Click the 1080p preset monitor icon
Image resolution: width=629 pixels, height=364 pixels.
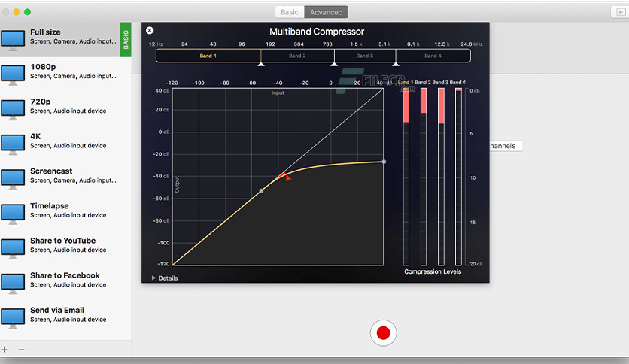(13, 75)
